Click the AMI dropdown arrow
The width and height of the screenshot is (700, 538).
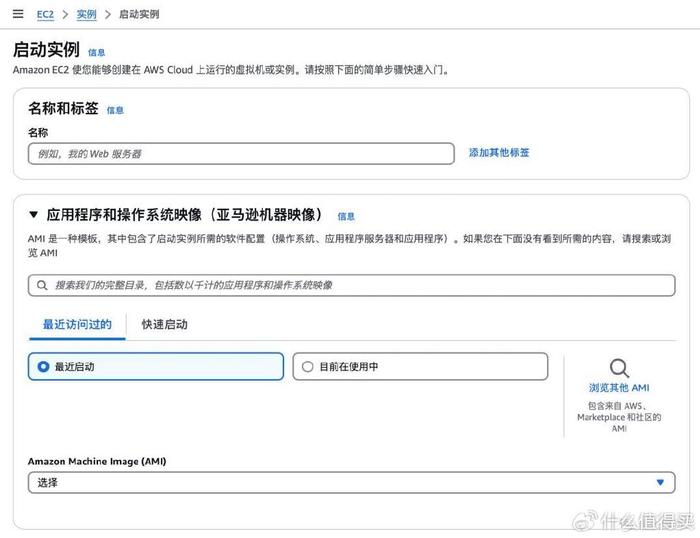(660, 482)
